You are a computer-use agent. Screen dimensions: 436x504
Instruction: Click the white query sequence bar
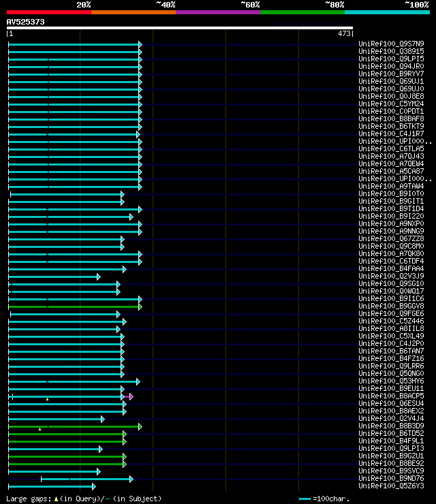(x=179, y=28)
